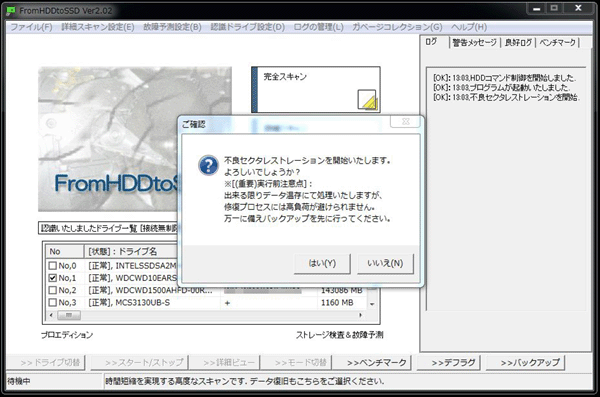Switch to the 警告メッセージ tab
Screen dimensions: 600x397
(474, 42)
